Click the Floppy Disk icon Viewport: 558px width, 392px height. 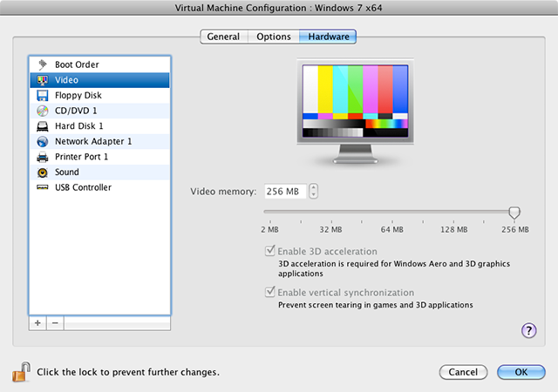[43, 95]
